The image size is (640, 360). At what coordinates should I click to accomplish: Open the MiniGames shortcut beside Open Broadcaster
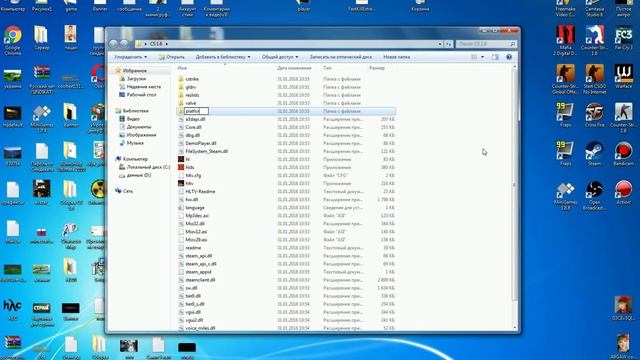565,196
